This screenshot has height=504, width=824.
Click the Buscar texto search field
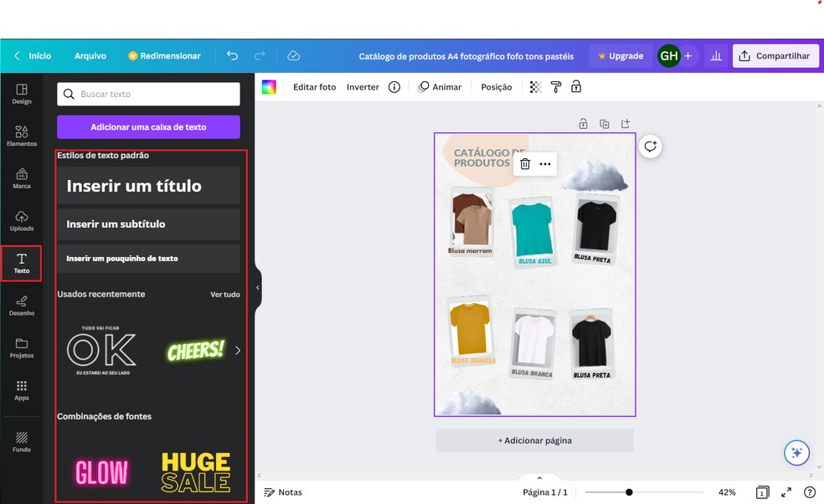point(148,94)
